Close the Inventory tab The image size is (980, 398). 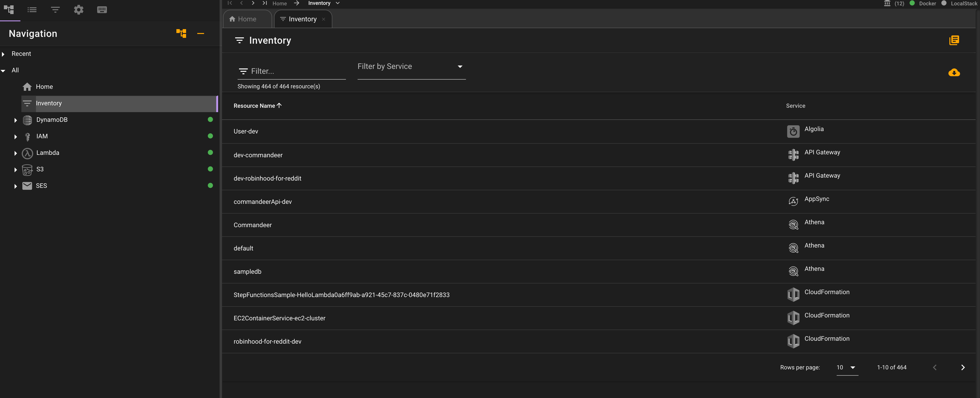pos(323,19)
